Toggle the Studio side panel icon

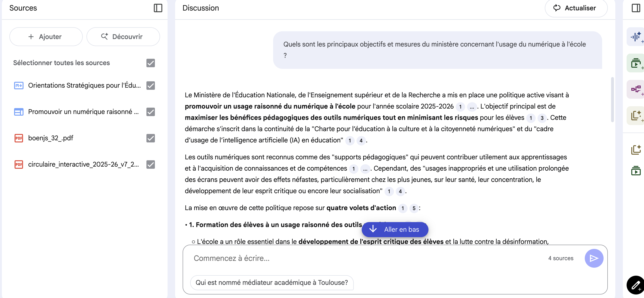tap(636, 8)
